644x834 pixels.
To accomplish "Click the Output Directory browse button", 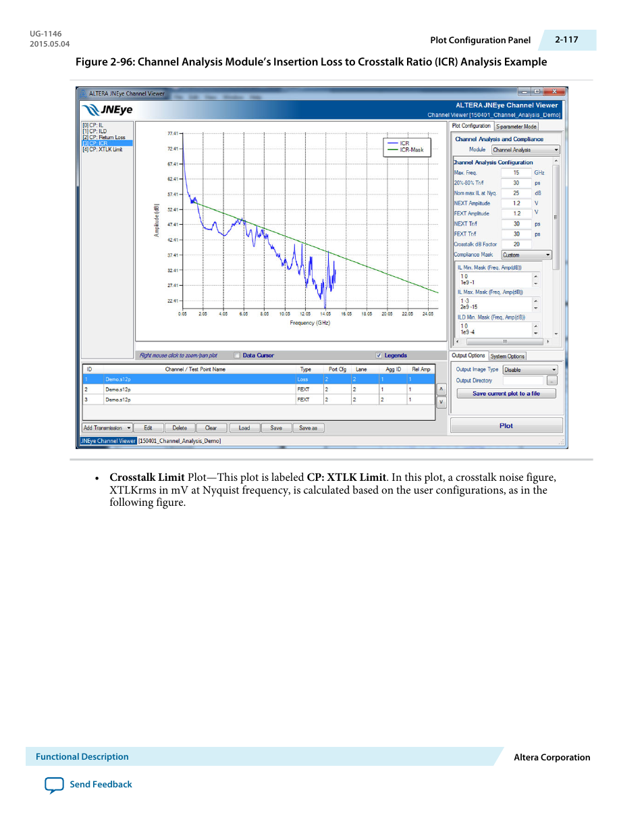I will coord(552,380).
